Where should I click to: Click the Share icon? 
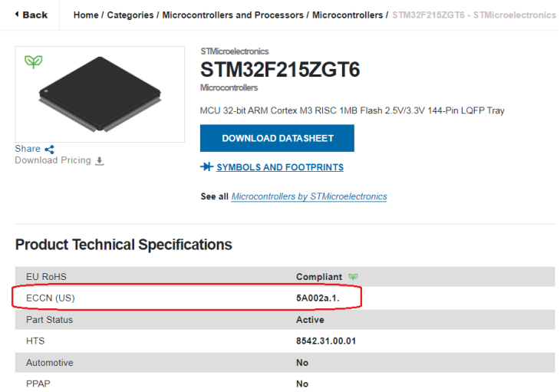coord(49,150)
